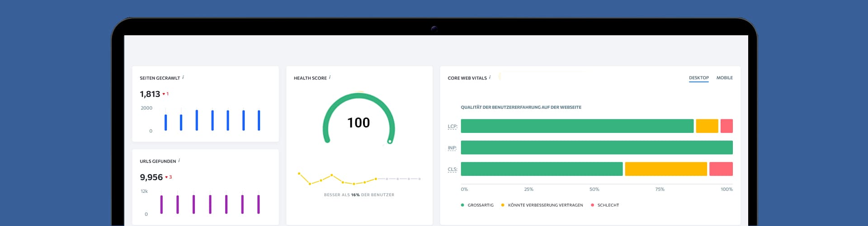The image size is (868, 226).
Task: Open info icon next to Seiten Gecrawlt
Action: 183,77
